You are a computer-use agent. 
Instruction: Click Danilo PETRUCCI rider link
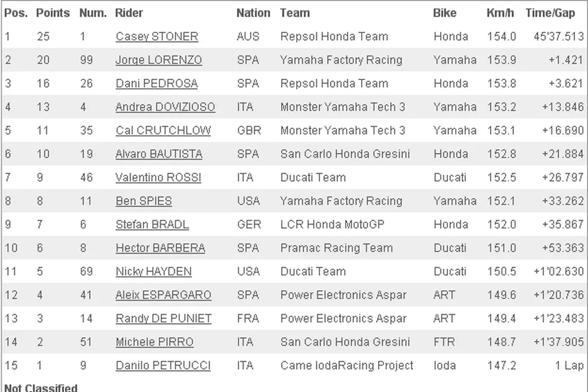(163, 366)
